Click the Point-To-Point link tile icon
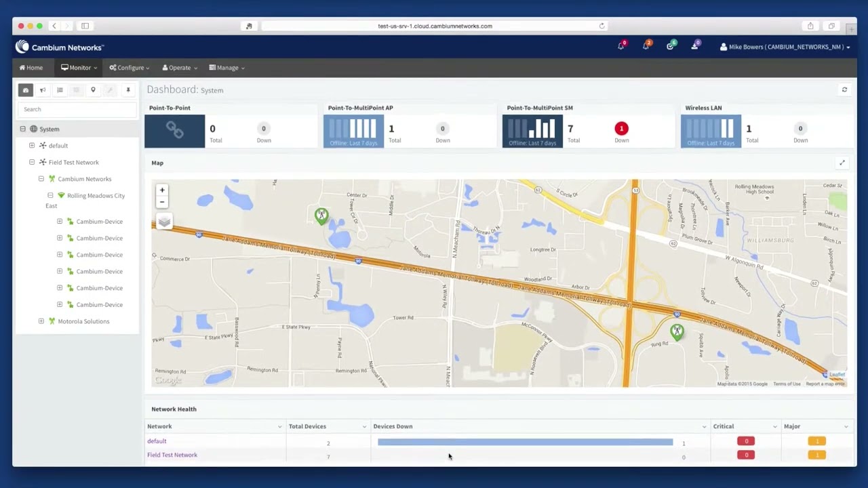 [x=174, y=131]
